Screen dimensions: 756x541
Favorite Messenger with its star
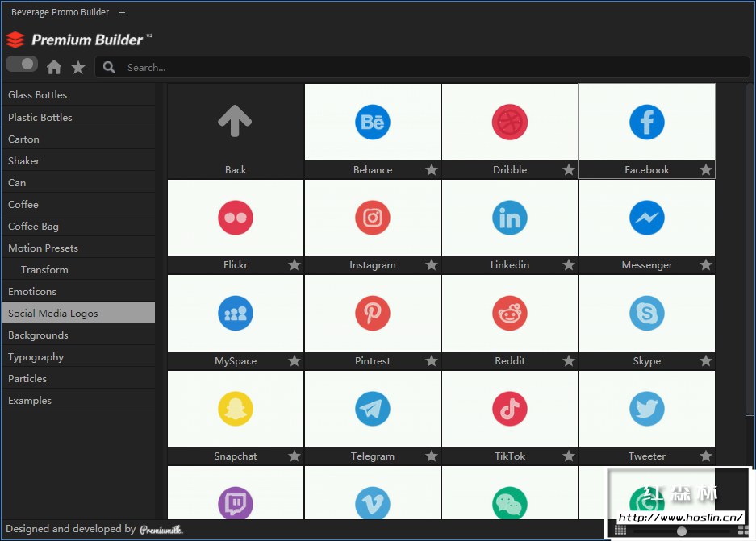point(706,264)
